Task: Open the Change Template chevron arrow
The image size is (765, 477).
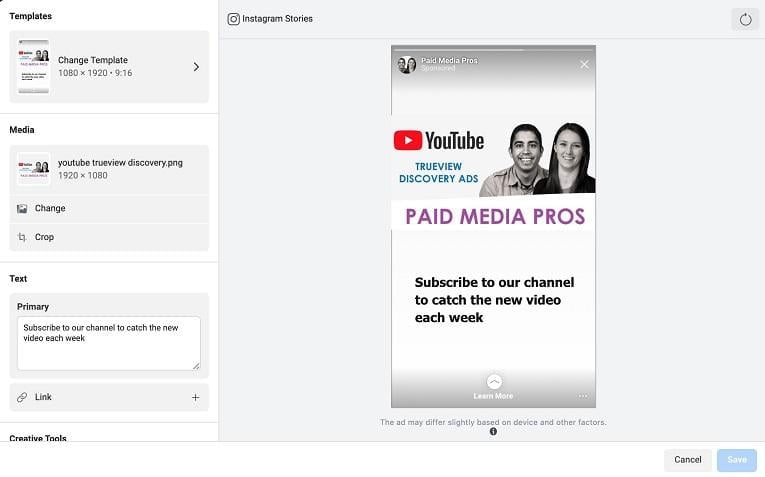Action: click(196, 67)
